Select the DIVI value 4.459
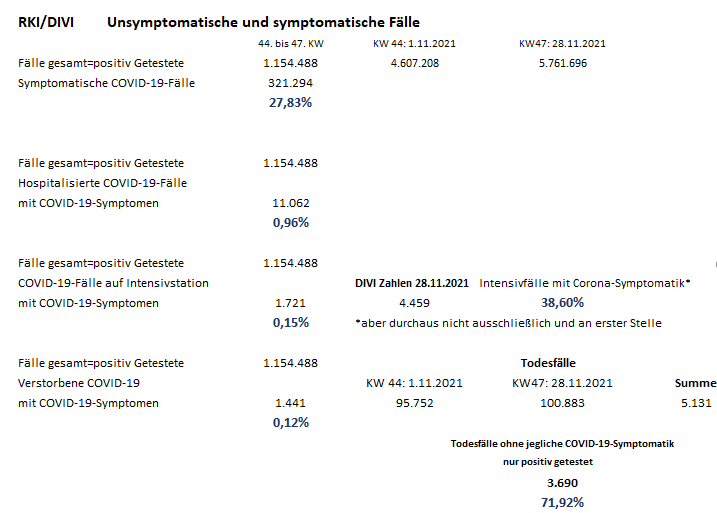This screenshot has width=717, height=513. tap(414, 303)
